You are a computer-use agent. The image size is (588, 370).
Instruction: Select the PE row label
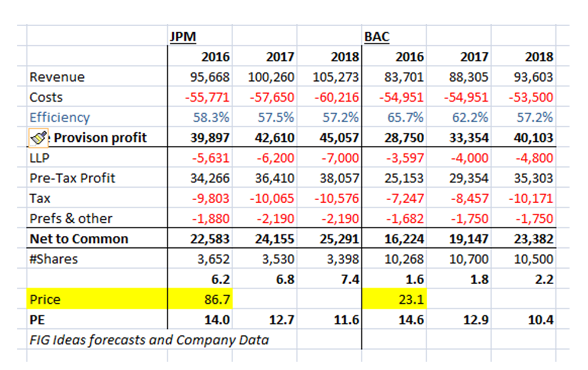pyautogui.click(x=37, y=320)
